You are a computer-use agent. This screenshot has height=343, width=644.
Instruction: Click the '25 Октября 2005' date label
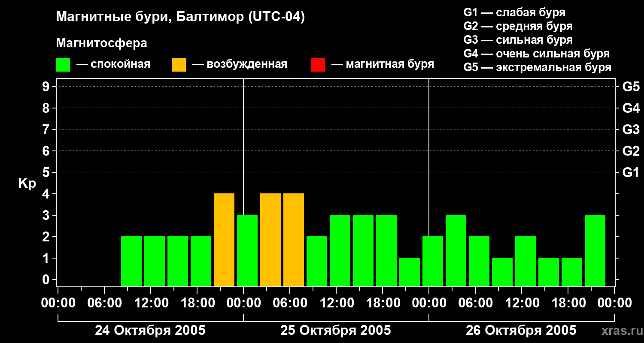pos(336,331)
